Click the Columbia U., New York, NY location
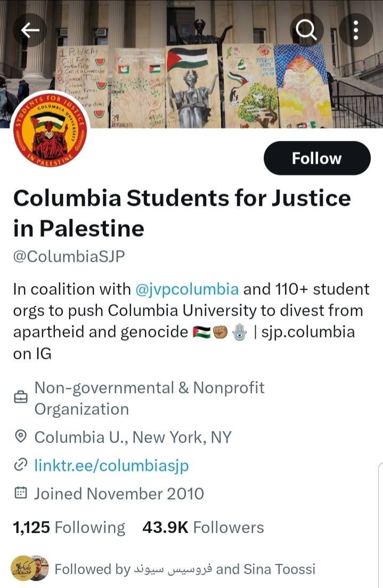 [133, 438]
